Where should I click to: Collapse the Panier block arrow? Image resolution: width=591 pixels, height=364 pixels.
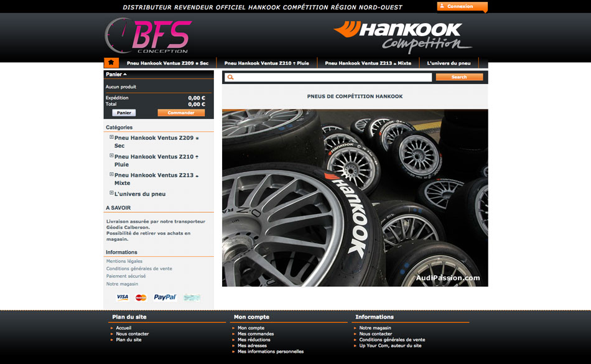pos(125,74)
